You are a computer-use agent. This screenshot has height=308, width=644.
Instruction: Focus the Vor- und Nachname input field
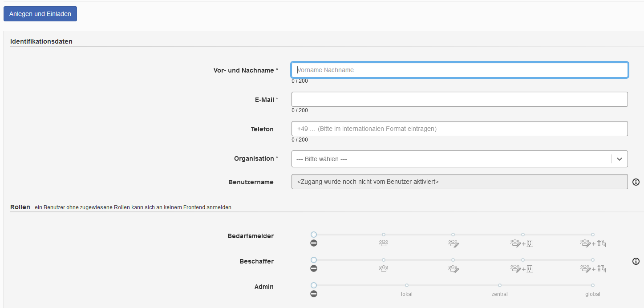(x=459, y=70)
